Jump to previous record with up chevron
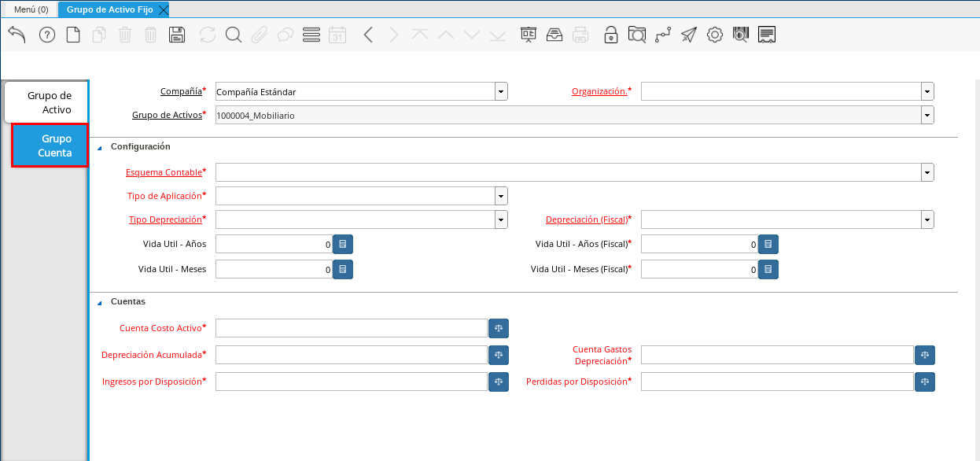Screen dimensions: 980x461 tap(446, 35)
